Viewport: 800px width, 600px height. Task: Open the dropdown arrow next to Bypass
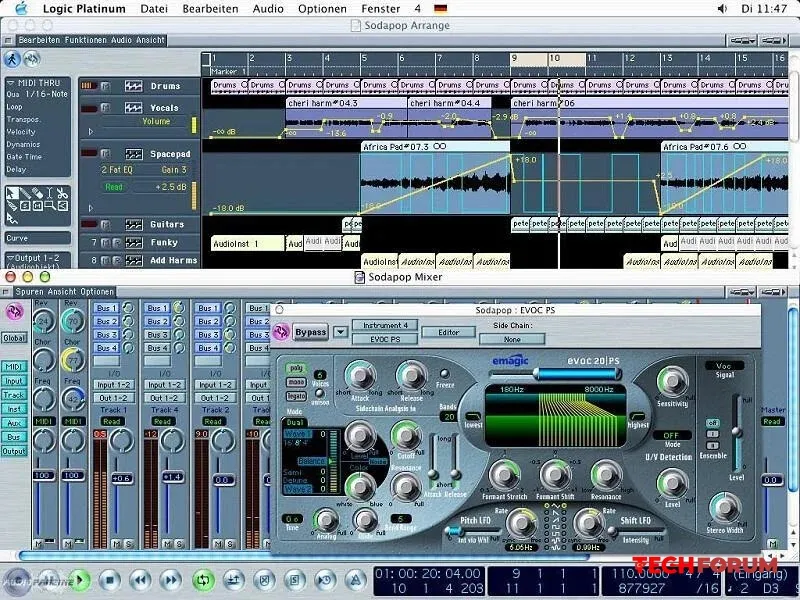tap(341, 332)
